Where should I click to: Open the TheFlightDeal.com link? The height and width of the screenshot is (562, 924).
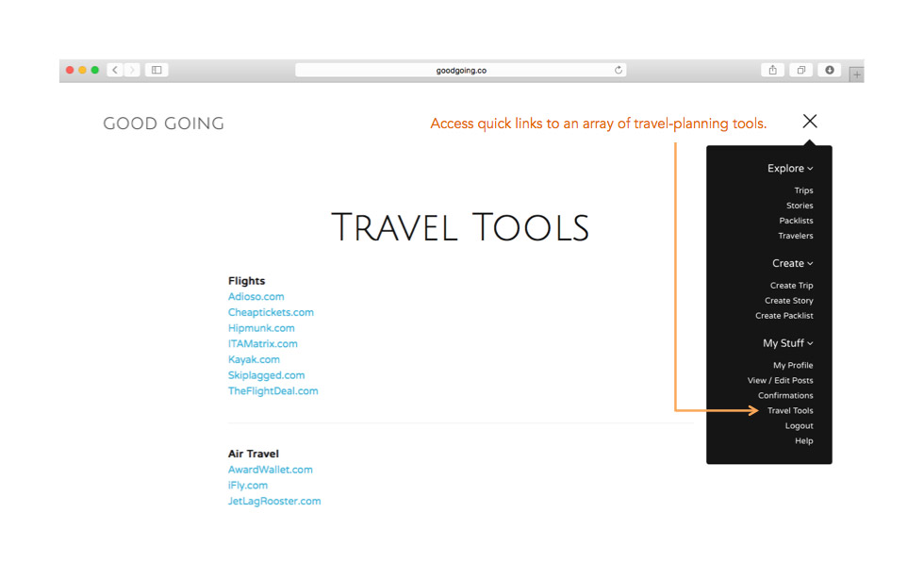[x=272, y=391]
